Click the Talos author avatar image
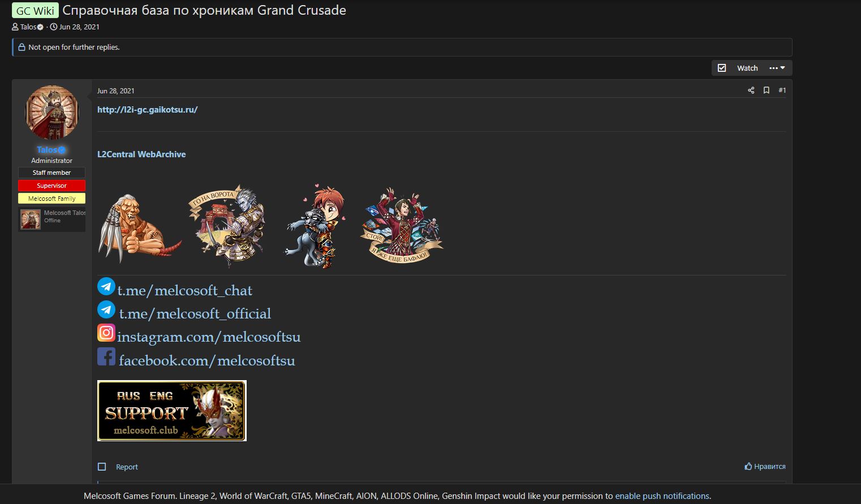Screen dimensions: 861x504 [52, 113]
